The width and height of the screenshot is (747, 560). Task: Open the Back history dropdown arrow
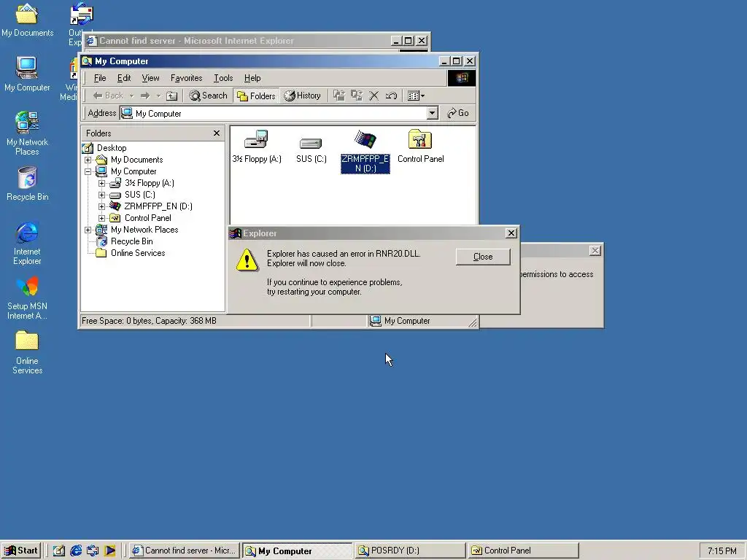coord(131,96)
